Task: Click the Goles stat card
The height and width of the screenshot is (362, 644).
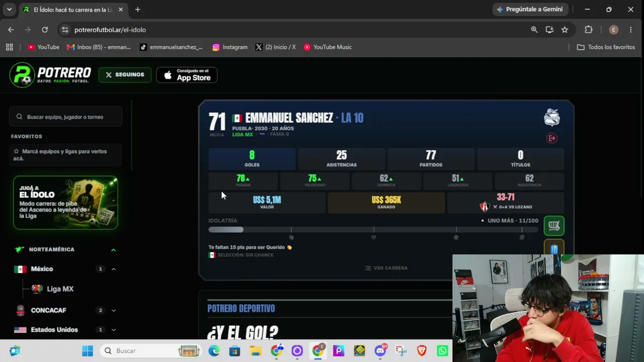Action: click(x=252, y=159)
